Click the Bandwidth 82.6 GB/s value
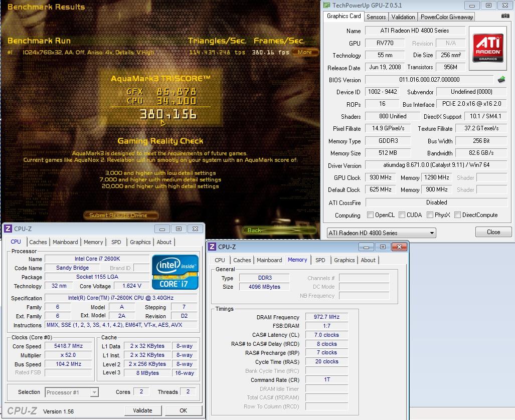Image resolution: width=515 pixels, height=420 pixels. point(481,153)
